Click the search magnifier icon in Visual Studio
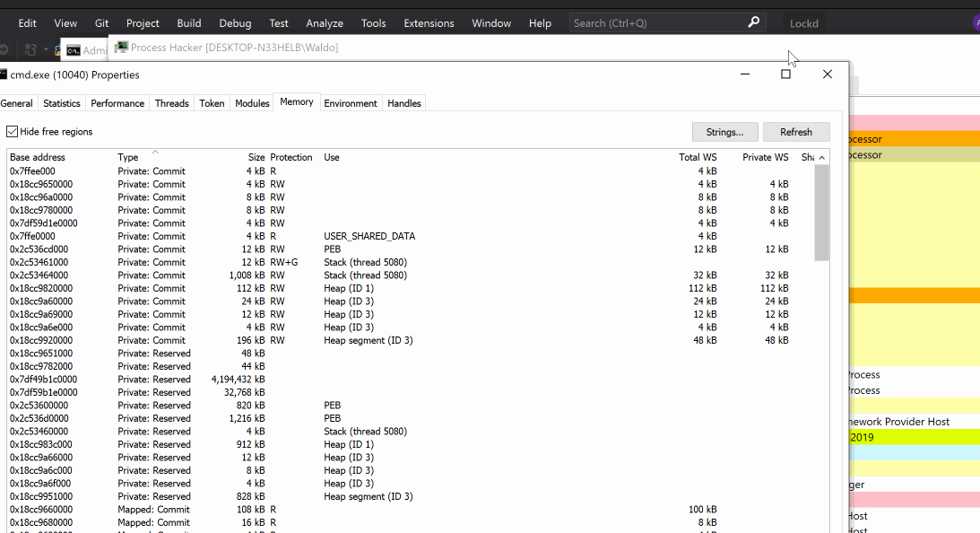Screen dimensions: 980x533 point(754,22)
